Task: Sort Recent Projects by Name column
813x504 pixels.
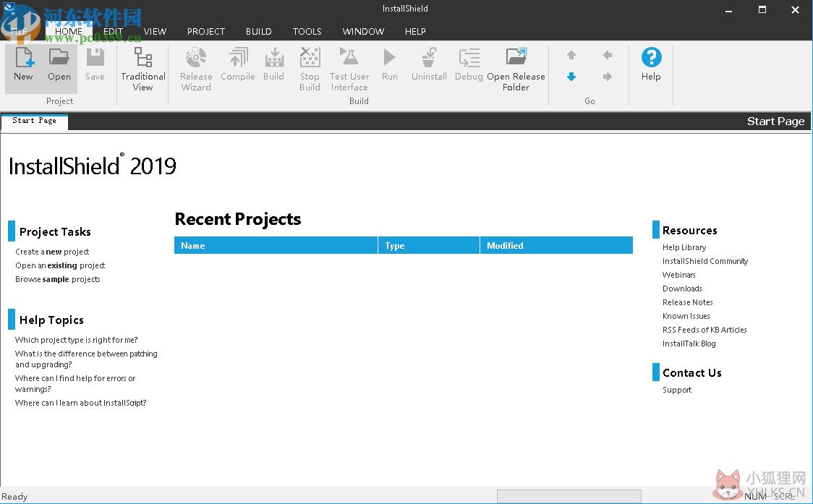Action: 276,245
